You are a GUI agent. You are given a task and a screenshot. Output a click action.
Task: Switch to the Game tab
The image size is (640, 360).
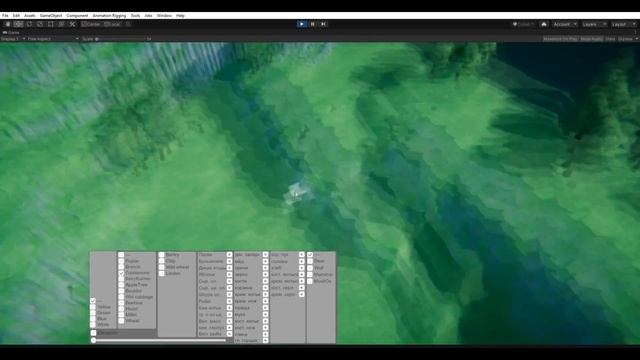(x=11, y=32)
